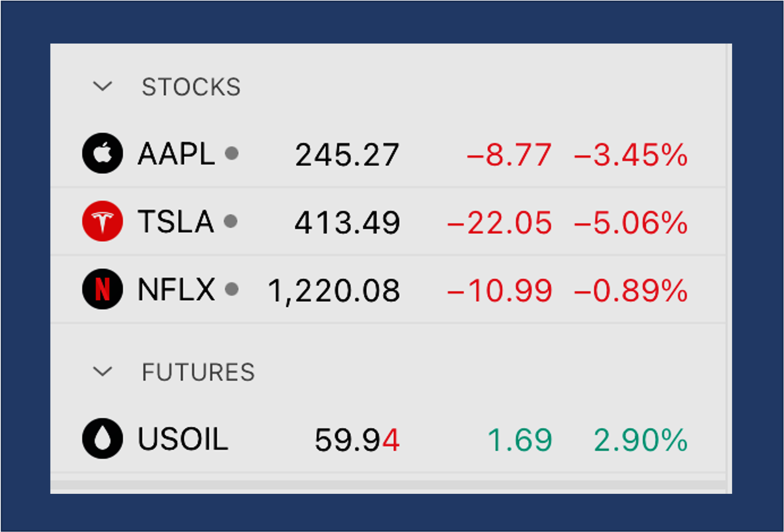Click the gray status dot beside AAPL
784x532 pixels.
click(232, 153)
